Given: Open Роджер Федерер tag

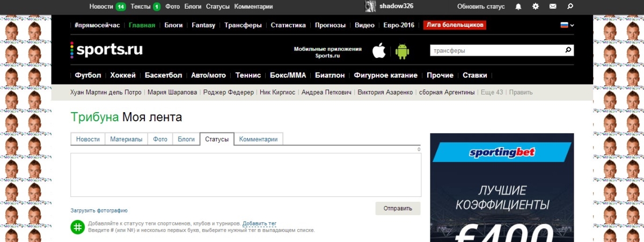Looking at the screenshot, I should point(229,92).
